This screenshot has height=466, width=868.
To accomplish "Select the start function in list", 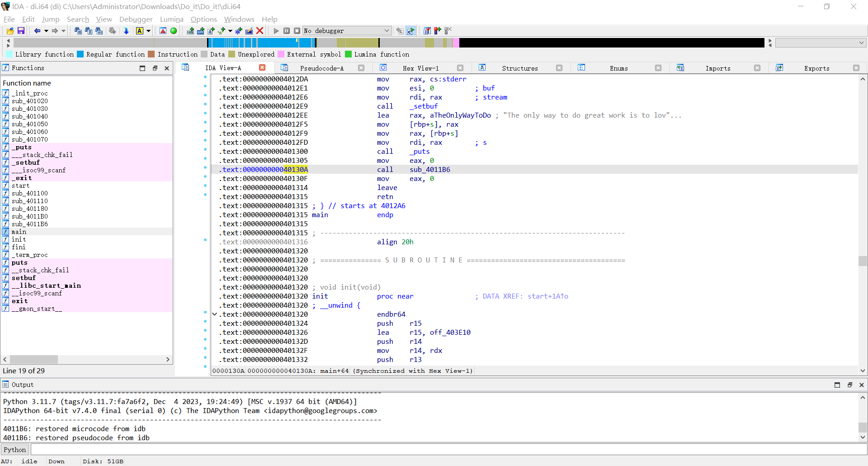I will pyautogui.click(x=86, y=185).
